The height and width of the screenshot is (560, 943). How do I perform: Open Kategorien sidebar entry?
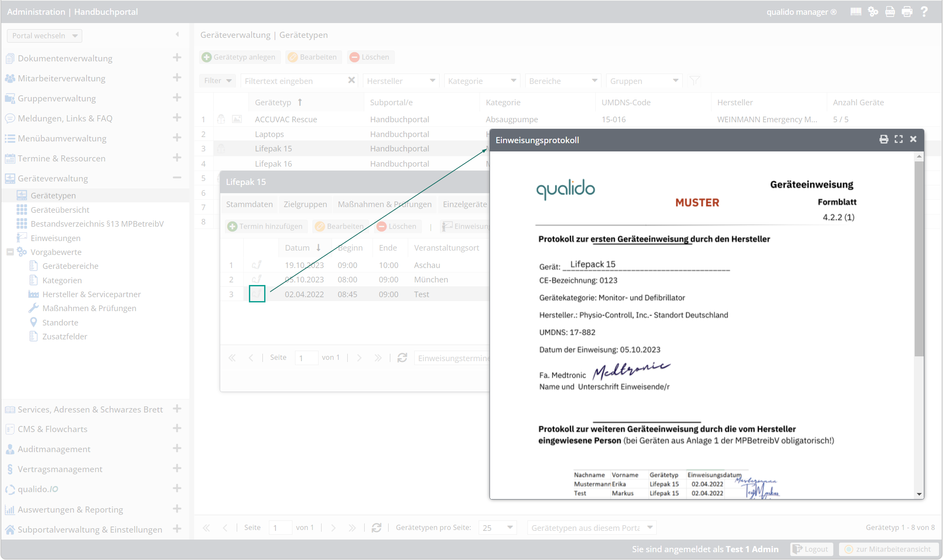click(62, 280)
